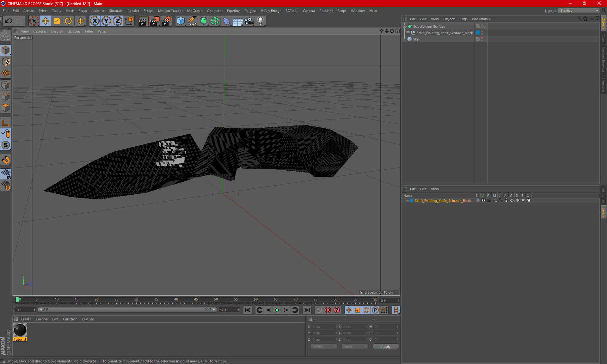Image resolution: width=607 pixels, height=364 pixels.
Task: Click the current frame field showing 0 F
Action: (x=390, y=301)
